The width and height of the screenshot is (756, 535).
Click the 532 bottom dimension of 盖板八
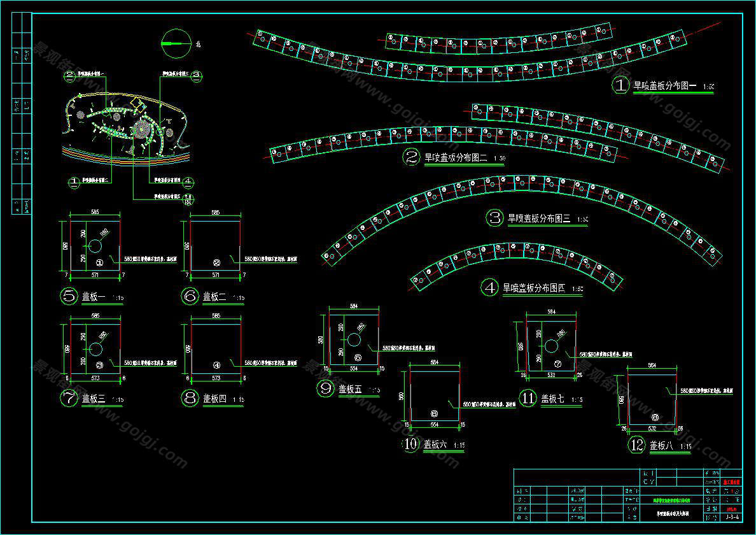652,429
